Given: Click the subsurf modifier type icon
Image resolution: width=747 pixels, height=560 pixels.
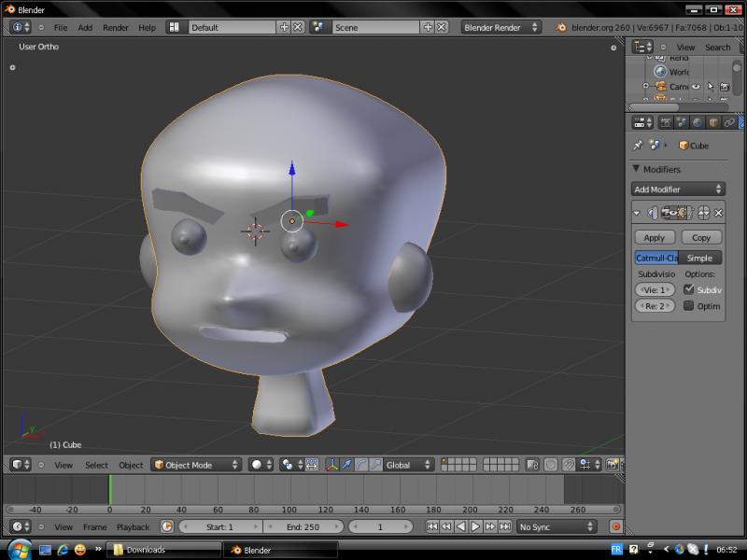Looking at the screenshot, I should coord(652,213).
